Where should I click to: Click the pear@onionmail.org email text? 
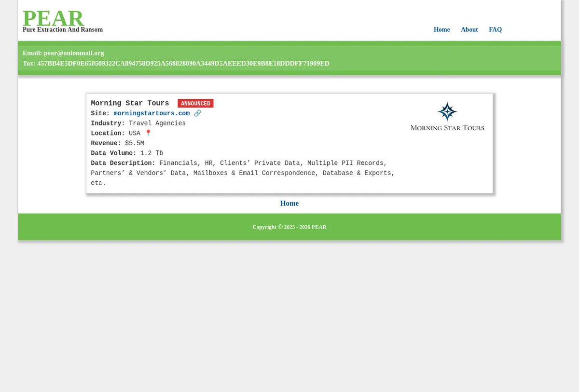click(74, 53)
